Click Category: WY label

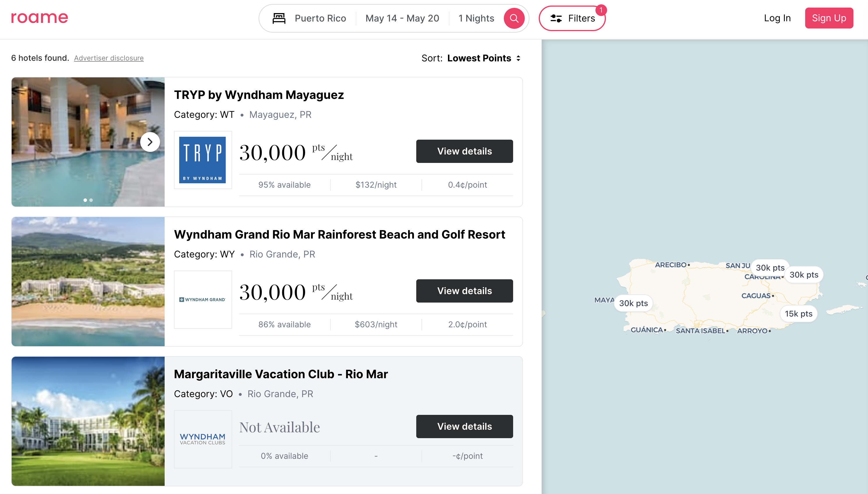204,254
